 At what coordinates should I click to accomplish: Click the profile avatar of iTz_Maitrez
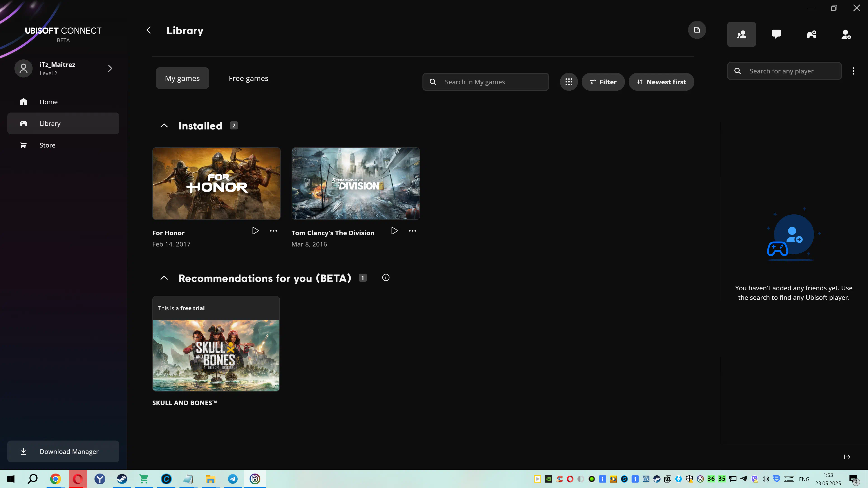pos(23,68)
